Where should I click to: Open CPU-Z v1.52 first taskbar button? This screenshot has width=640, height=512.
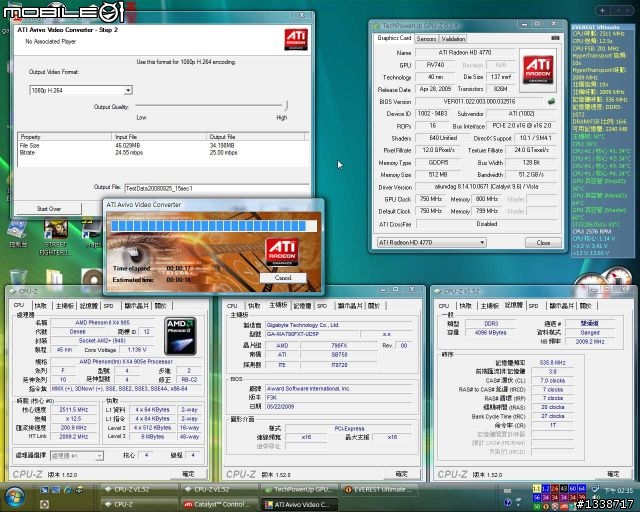click(x=140, y=489)
